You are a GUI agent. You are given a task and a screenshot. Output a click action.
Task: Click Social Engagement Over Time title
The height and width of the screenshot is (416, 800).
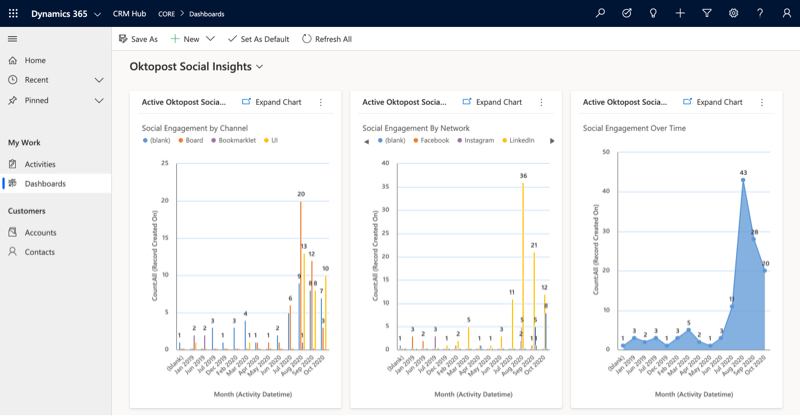(634, 128)
